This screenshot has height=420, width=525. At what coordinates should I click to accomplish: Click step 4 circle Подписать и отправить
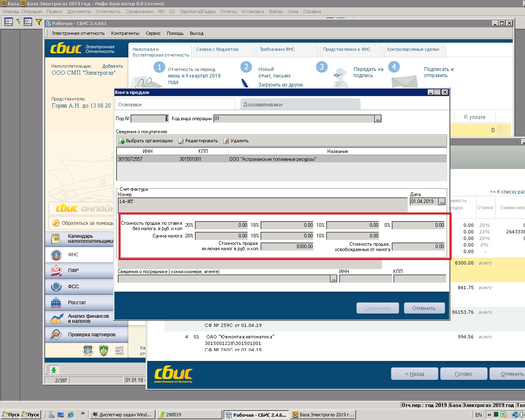coord(394,67)
